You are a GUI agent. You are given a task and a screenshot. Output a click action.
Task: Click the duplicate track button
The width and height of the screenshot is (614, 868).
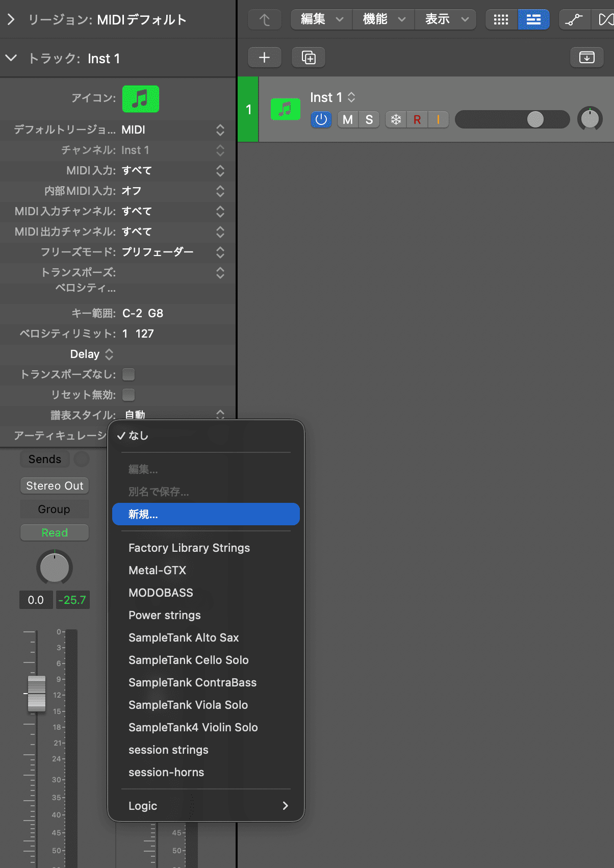coord(309,57)
